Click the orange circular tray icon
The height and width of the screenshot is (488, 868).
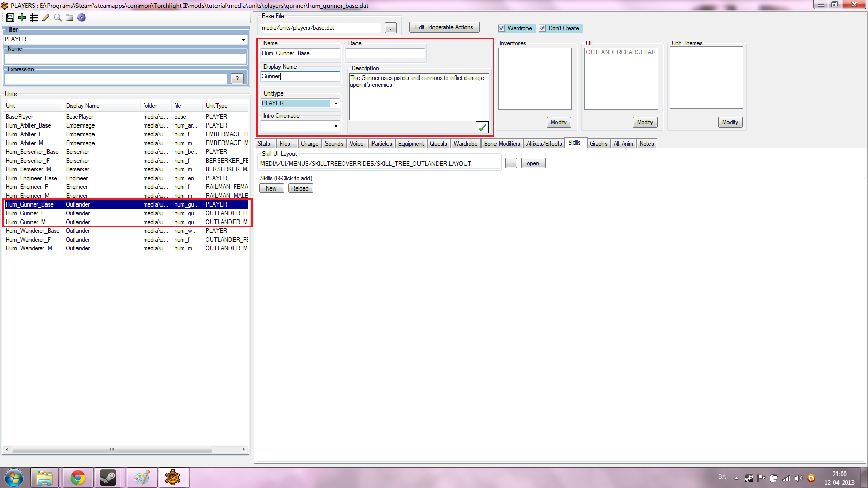click(x=811, y=478)
